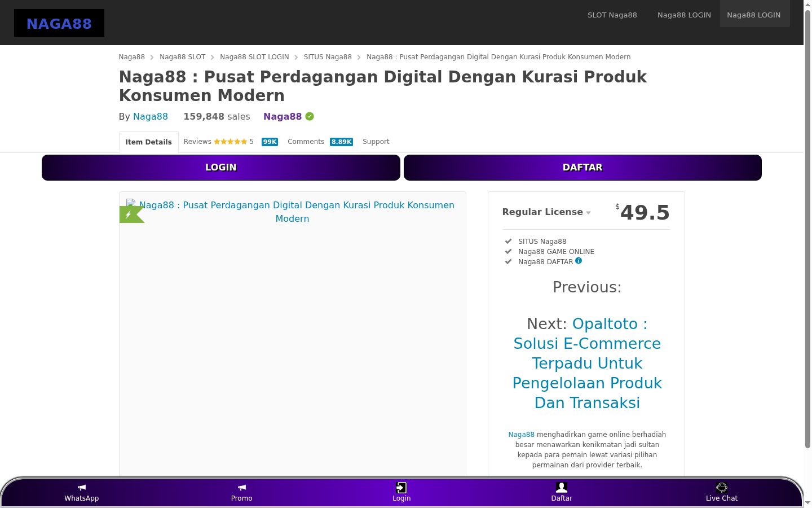Viewport: 812px width, 508px height.
Task: Open the Comments tab
Action: click(306, 142)
